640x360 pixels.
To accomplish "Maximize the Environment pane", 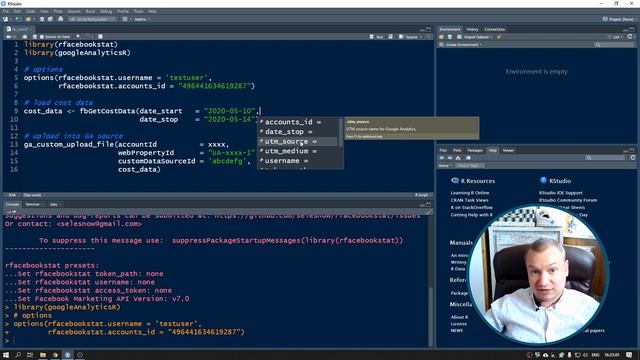I will coord(632,29).
